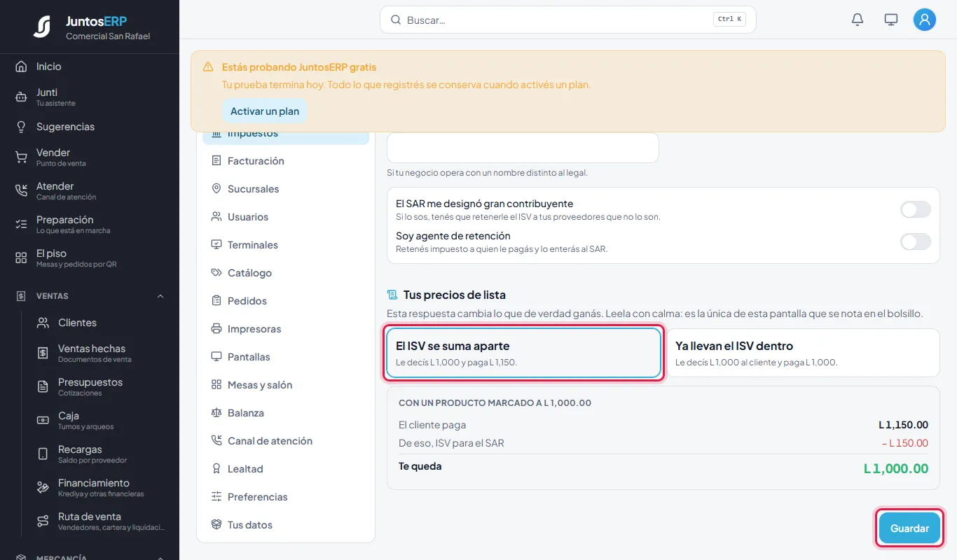Select 'Ya llevan el ISV dentro' option
This screenshot has width=957, height=560.
[x=803, y=353]
